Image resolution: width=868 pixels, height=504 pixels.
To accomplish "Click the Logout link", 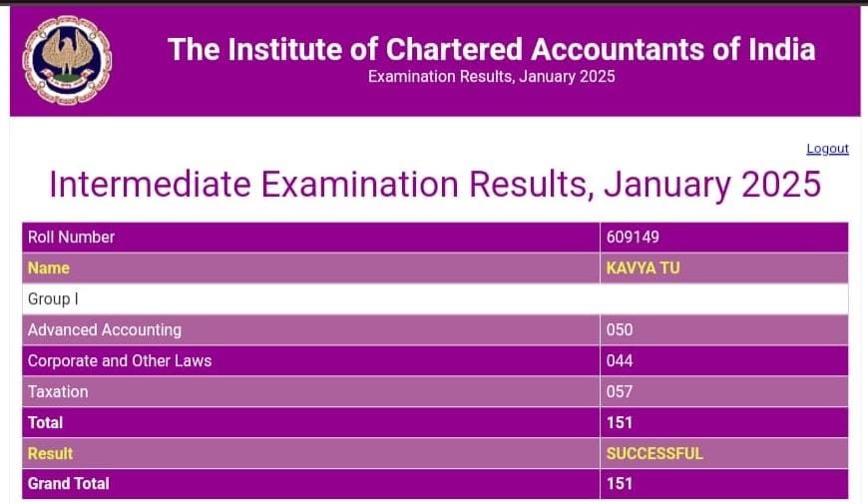I will pos(827,149).
